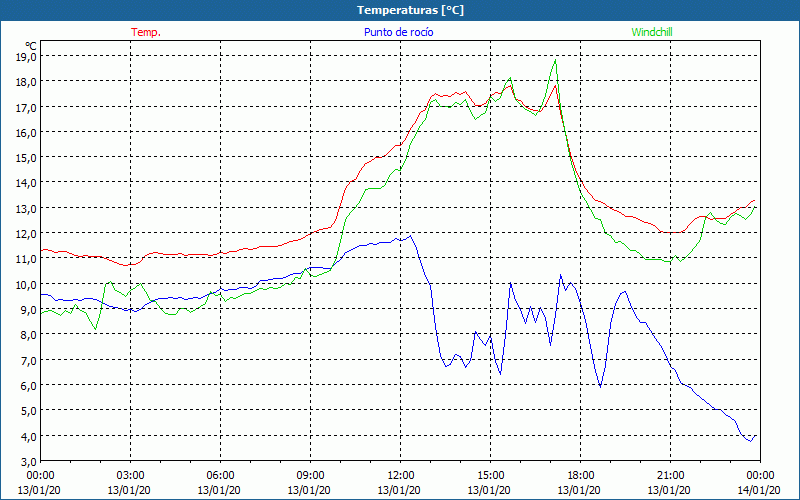
Task: Click the 3,0 y-axis value
Action: coord(29,461)
